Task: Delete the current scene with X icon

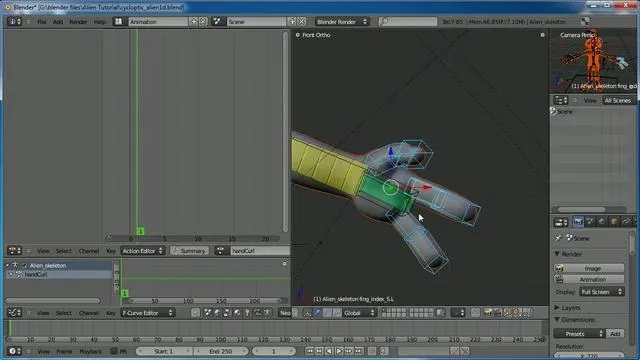Action: (x=302, y=22)
